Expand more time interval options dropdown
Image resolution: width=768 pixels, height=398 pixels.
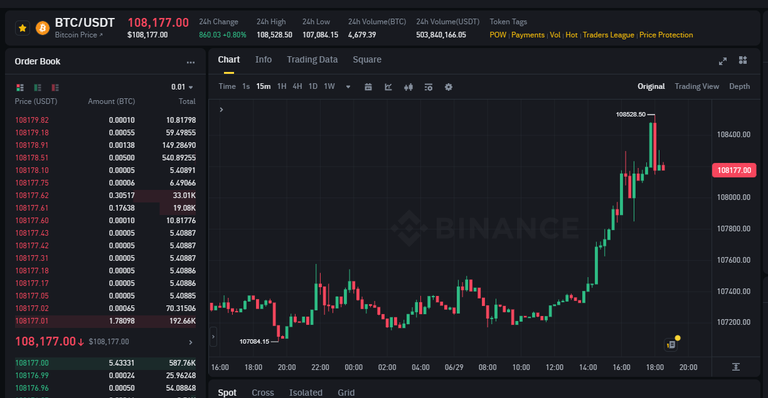(x=348, y=87)
